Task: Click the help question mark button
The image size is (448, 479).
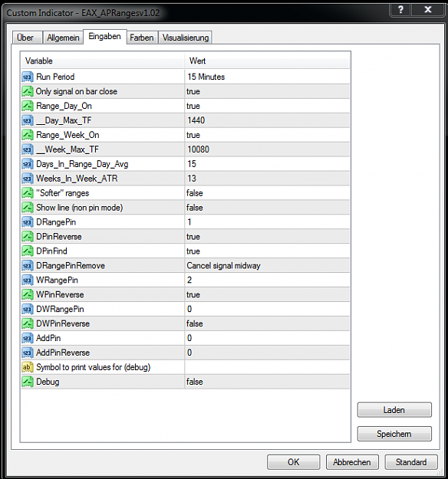Action: tap(400, 10)
